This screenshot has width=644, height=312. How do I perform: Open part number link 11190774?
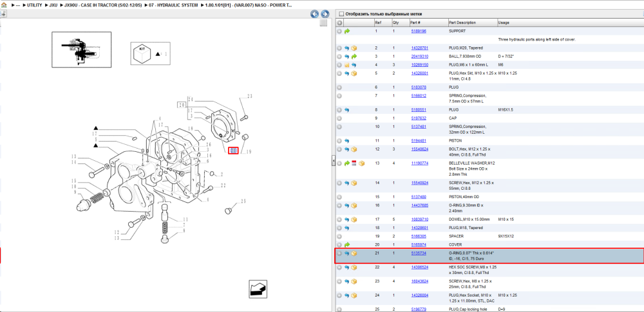click(420, 163)
